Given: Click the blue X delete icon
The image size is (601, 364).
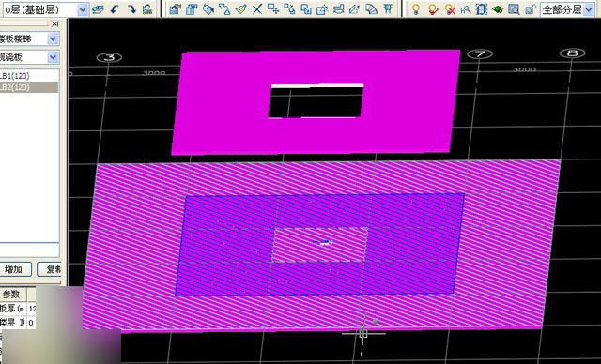Looking at the screenshot, I should 256,8.
